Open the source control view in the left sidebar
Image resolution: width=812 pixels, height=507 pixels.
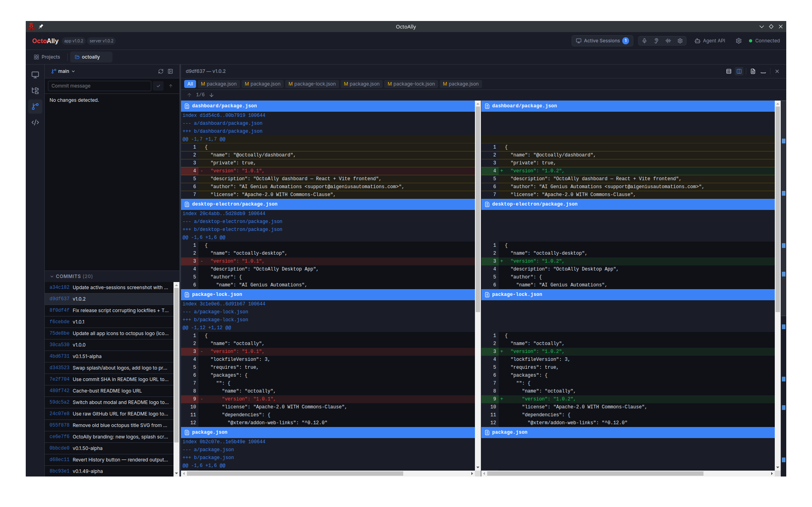(x=35, y=106)
